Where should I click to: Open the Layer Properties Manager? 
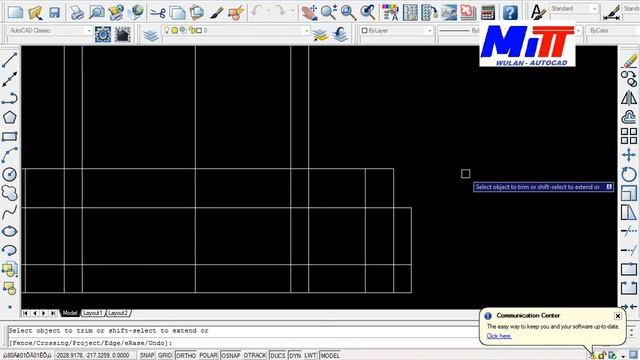tap(151, 35)
